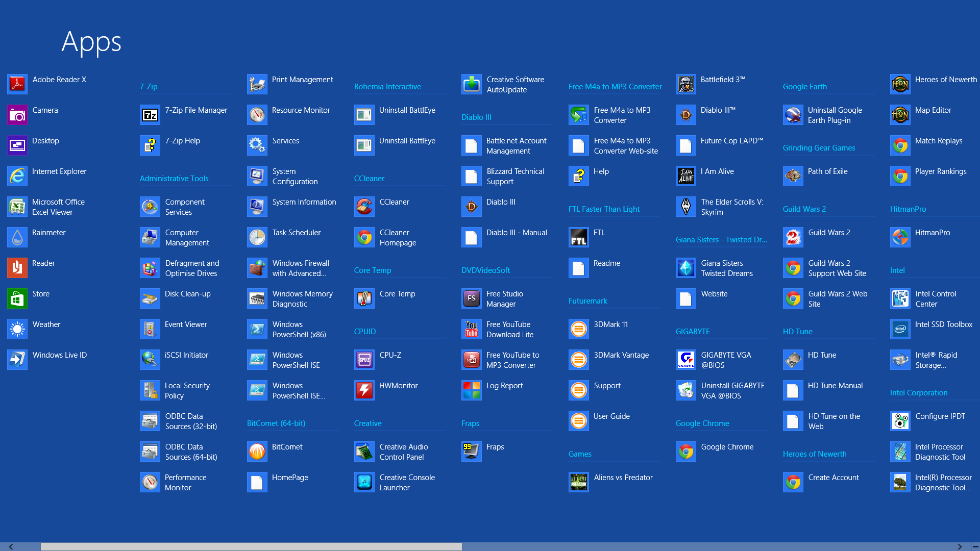Open FTL game icon

coord(579,237)
